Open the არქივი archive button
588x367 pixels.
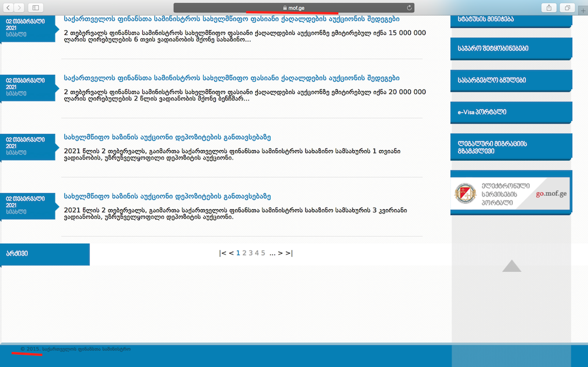[45, 254]
